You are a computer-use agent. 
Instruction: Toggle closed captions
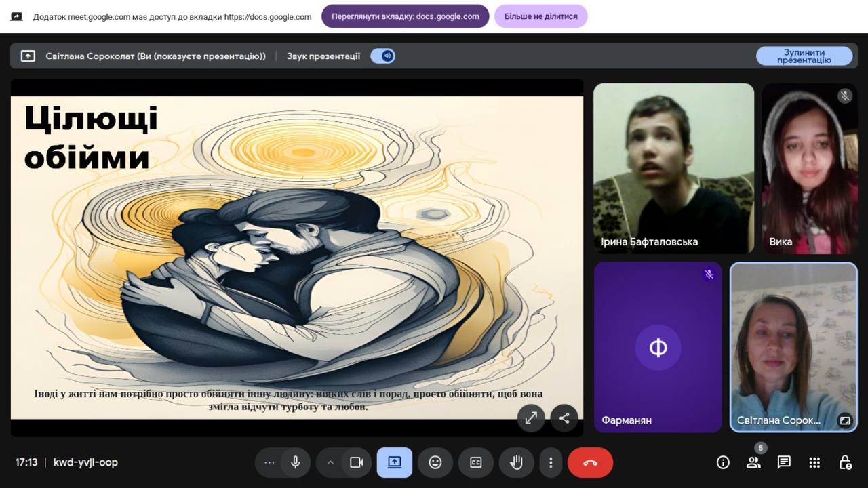(476, 462)
